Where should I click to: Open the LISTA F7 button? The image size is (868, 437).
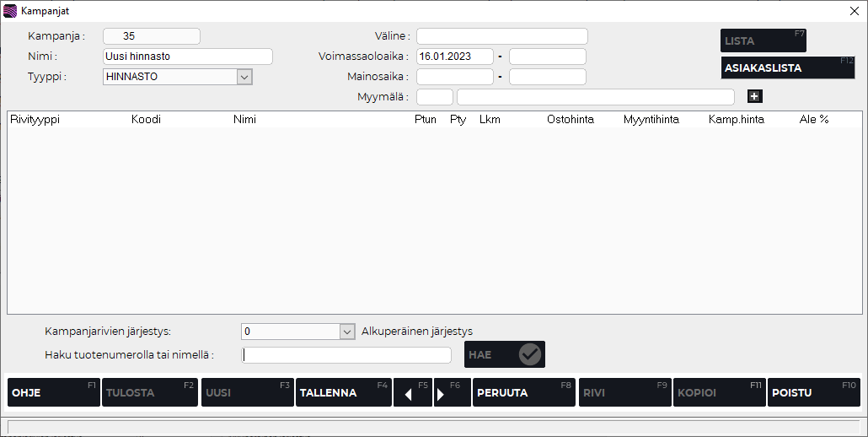764,40
